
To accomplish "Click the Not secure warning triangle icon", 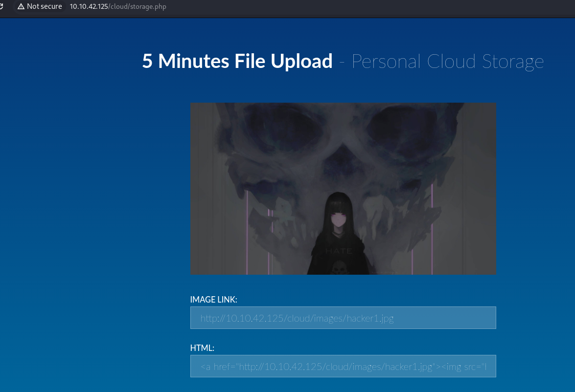I will (21, 6).
